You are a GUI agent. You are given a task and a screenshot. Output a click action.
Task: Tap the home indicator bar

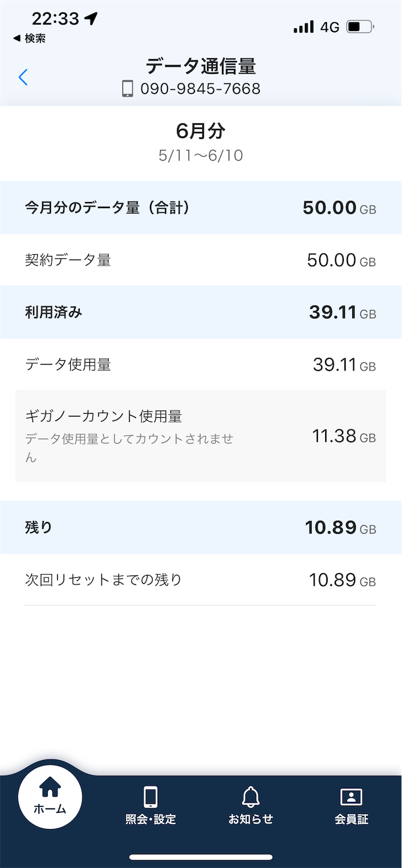click(201, 857)
